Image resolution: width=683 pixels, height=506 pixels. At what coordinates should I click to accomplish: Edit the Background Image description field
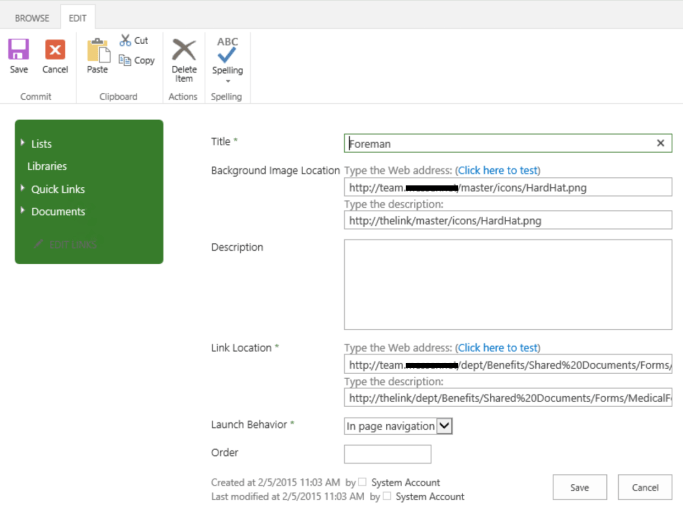click(x=508, y=220)
